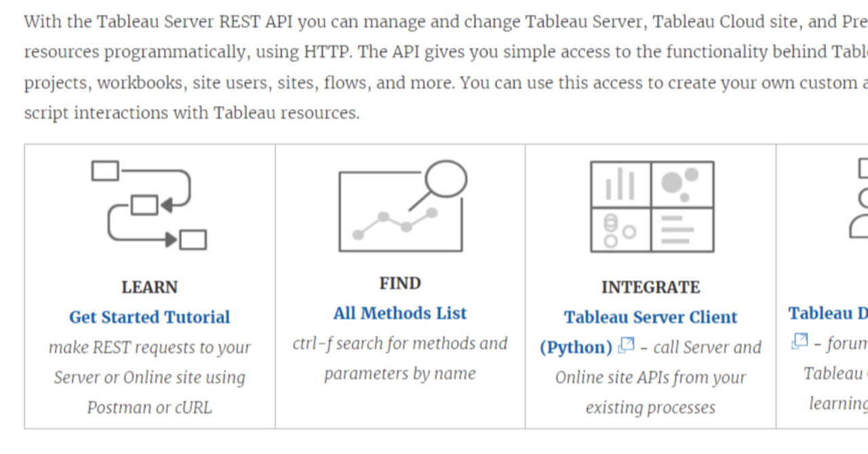Click the FIND heading text
The image size is (868, 454).
point(399,283)
